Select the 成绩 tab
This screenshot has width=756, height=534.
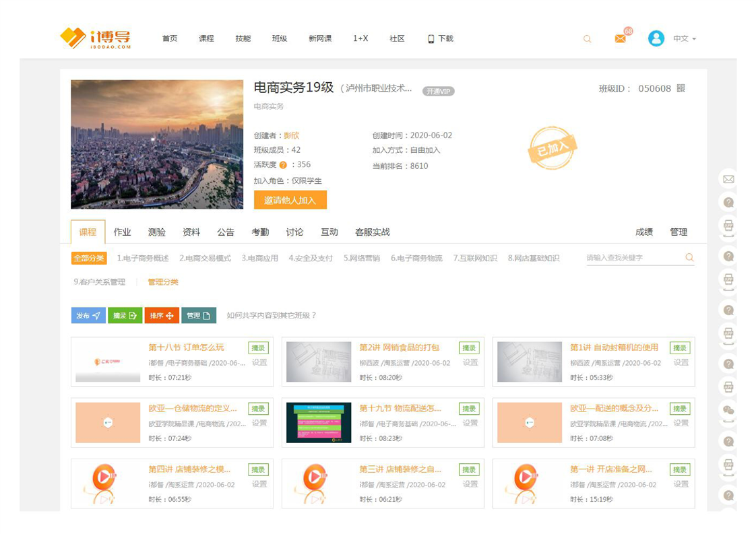click(x=643, y=232)
